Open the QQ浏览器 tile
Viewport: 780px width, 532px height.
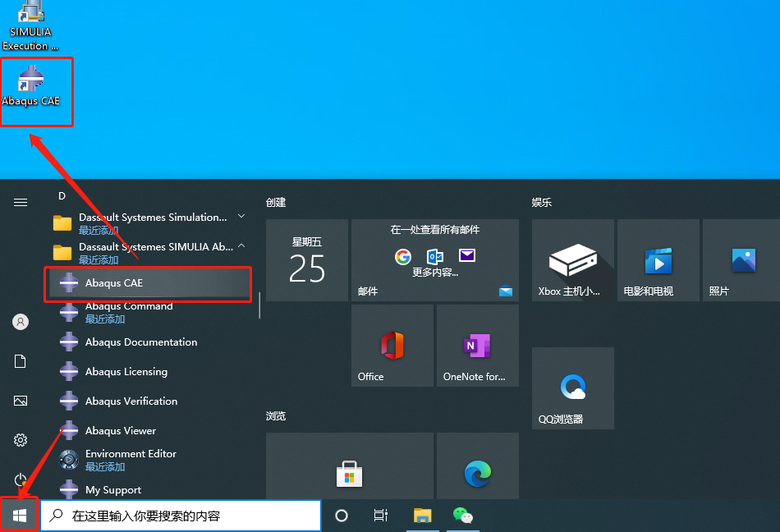pyautogui.click(x=573, y=388)
